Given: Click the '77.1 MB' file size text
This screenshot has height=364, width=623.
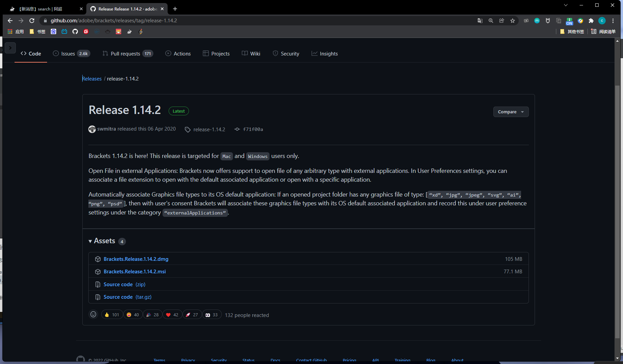Looking at the screenshot, I should tap(513, 271).
